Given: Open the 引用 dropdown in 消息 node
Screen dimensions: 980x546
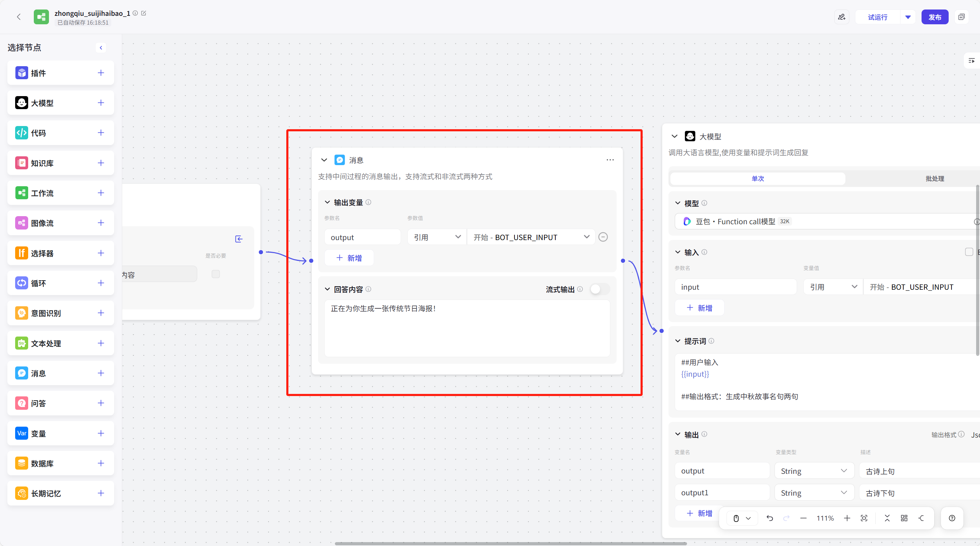Looking at the screenshot, I should click(x=437, y=237).
